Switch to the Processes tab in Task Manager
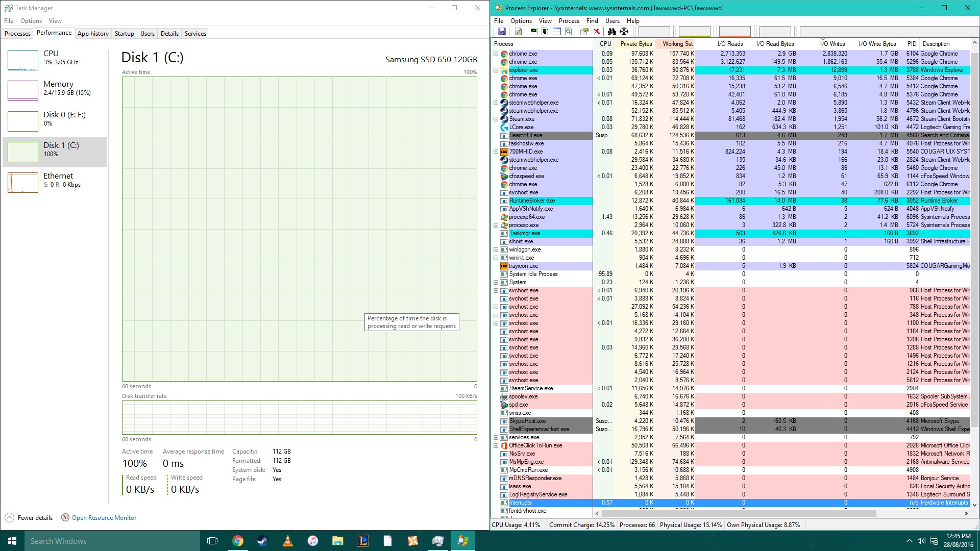This screenshot has height=551, width=980. [18, 34]
